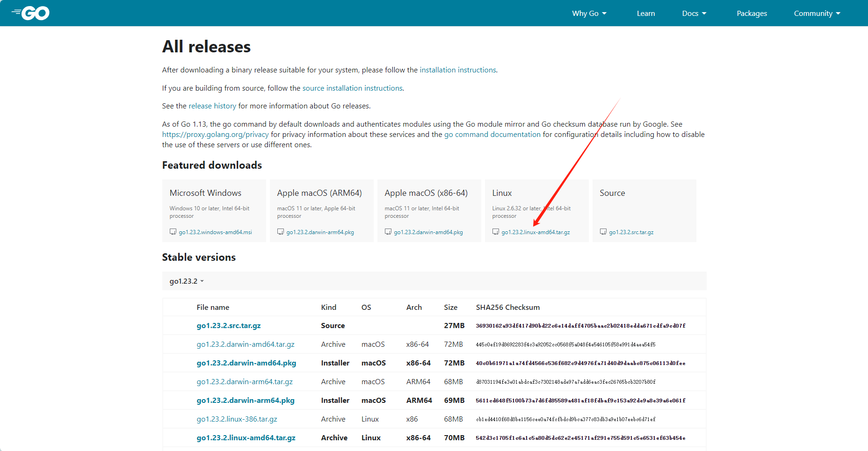Open the Learn menu item
This screenshot has height=451, width=868.
coord(645,13)
